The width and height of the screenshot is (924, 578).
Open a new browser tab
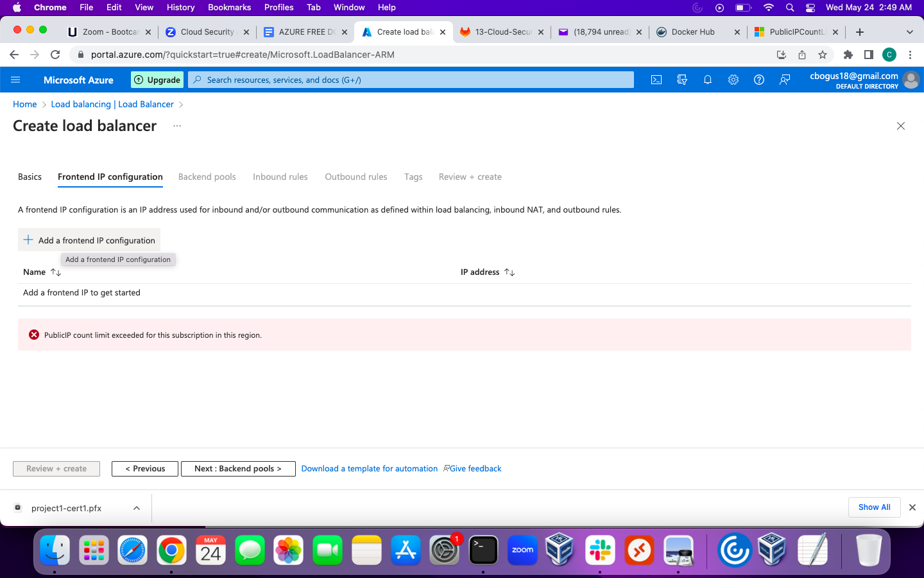[860, 32]
